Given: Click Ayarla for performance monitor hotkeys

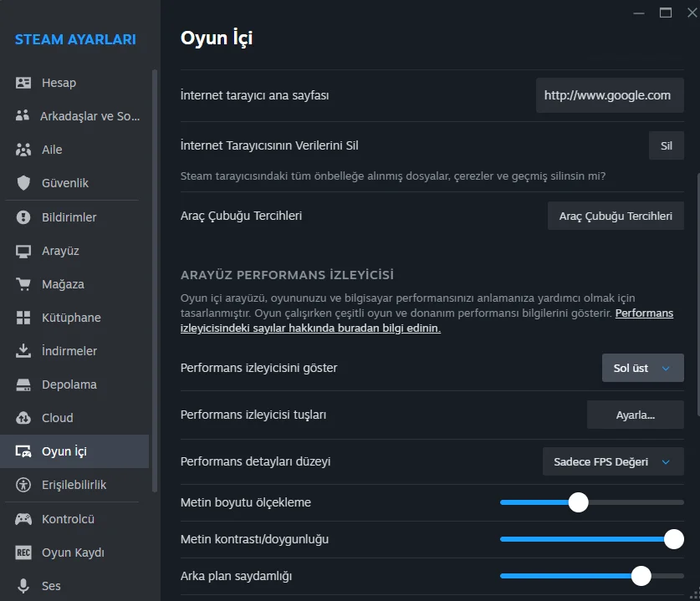Looking at the screenshot, I should pyautogui.click(x=635, y=415).
